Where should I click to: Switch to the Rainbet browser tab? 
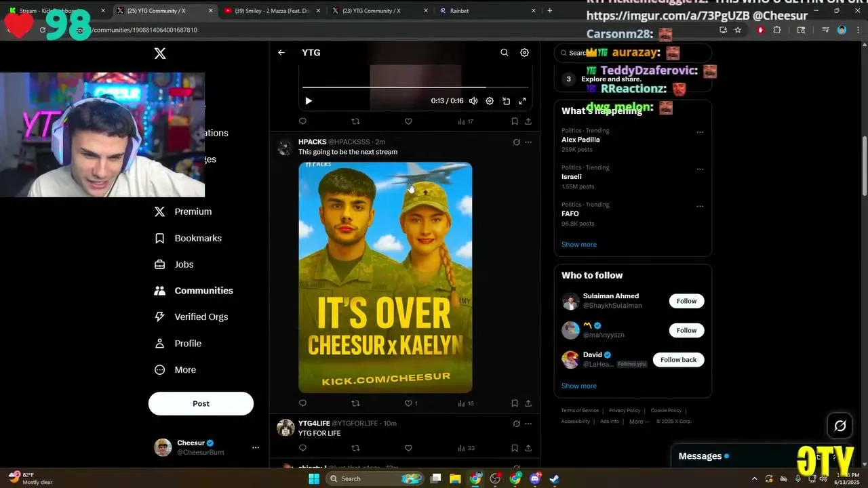point(487,11)
